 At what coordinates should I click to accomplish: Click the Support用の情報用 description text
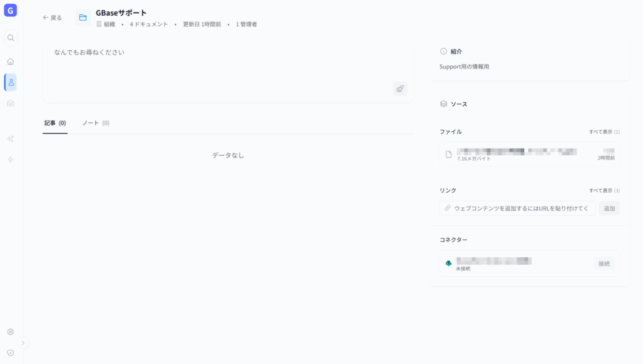[464, 67]
